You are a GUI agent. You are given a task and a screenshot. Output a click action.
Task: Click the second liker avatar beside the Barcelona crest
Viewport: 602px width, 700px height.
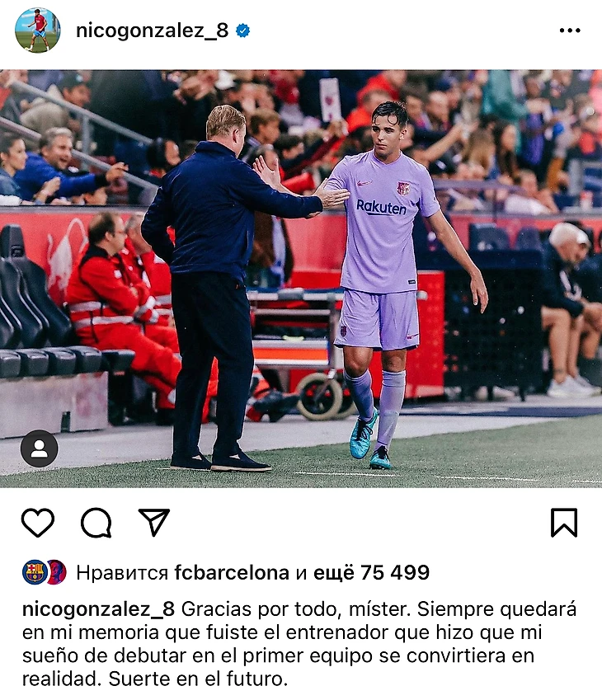pos(57,572)
